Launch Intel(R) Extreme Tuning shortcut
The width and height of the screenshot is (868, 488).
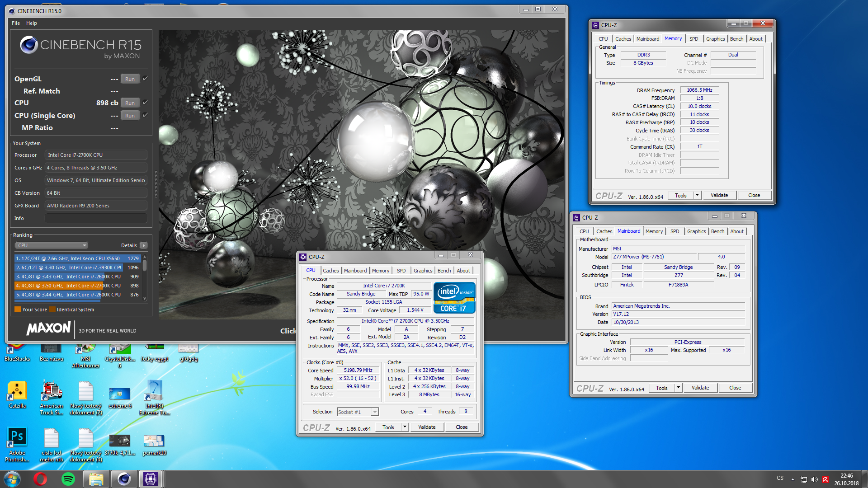pyautogui.click(x=154, y=398)
